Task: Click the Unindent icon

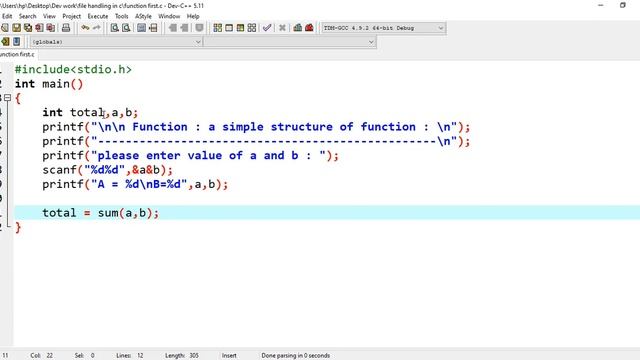Action: pos(184,28)
